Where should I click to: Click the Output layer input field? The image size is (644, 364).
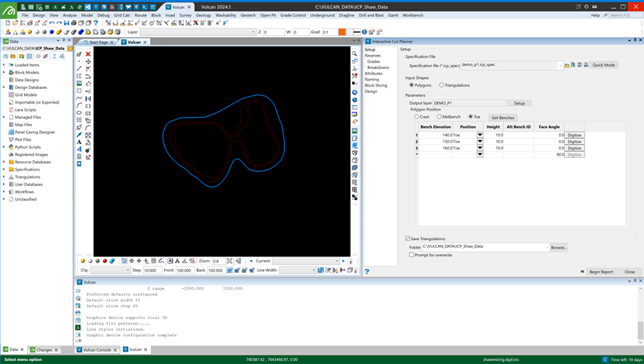coord(468,103)
